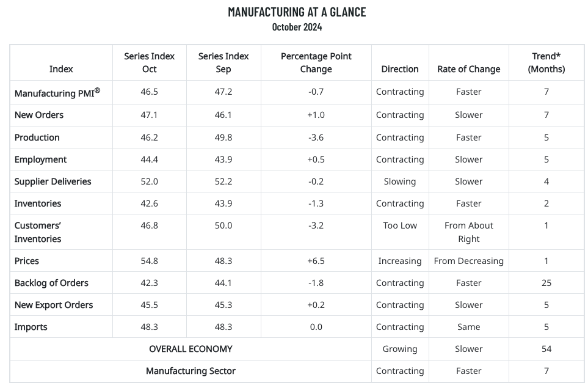
Task: Click the Direction column header
Action: coord(400,69)
